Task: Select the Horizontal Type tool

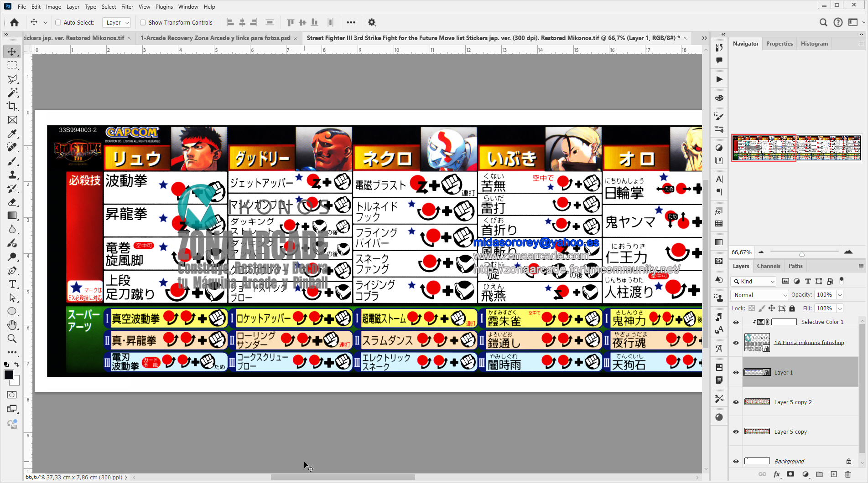Action: point(12,284)
